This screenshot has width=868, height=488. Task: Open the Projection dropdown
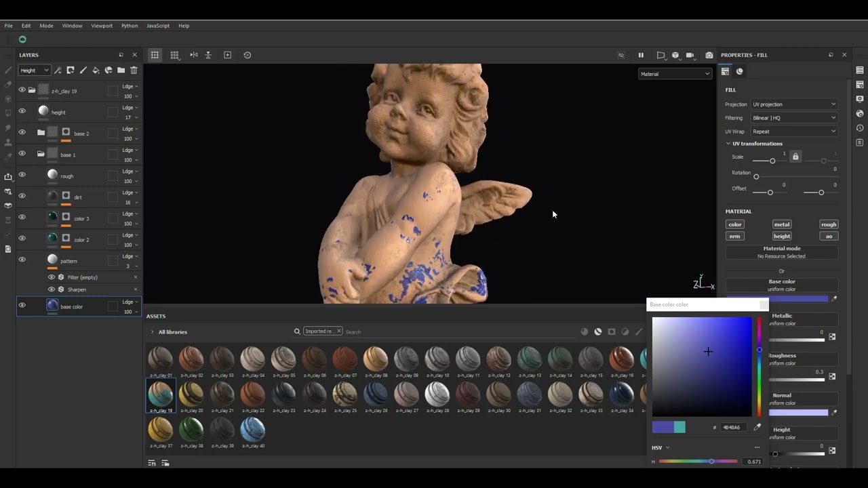(x=794, y=104)
